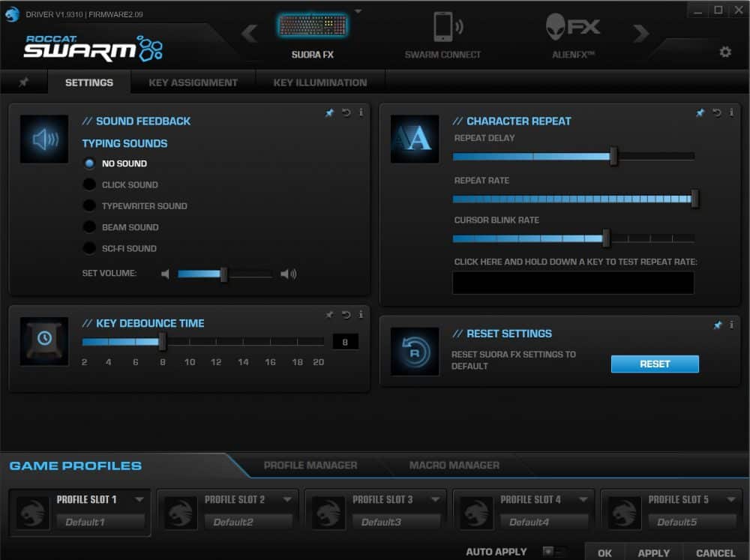
Task: Adjust the Set Volume slider
Action: [x=225, y=274]
